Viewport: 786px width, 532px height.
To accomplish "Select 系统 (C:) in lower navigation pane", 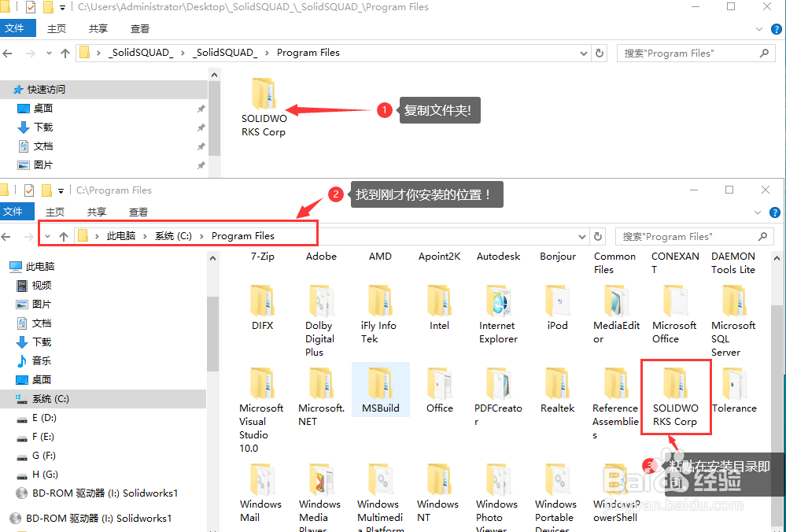I will 103,399.
